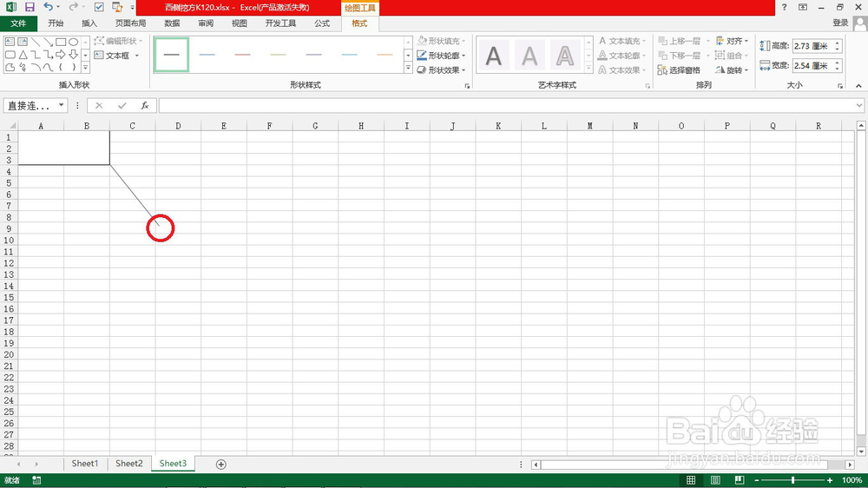This screenshot has width=868, height=488.
Task: Open the Size group dialog launcher
Action: point(840,86)
